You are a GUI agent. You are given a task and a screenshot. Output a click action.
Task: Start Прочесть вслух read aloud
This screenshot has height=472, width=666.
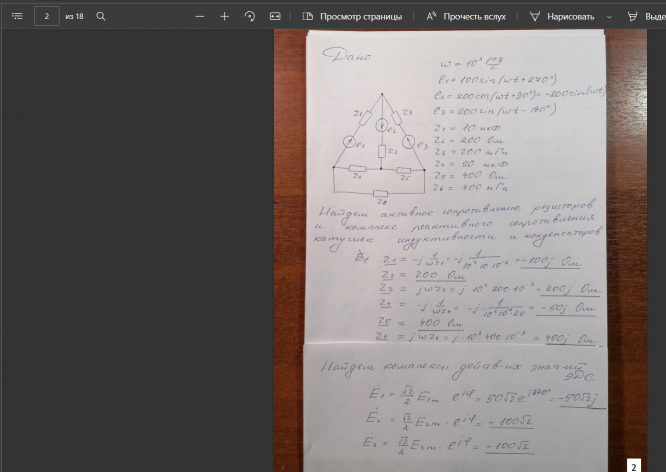[x=466, y=17]
